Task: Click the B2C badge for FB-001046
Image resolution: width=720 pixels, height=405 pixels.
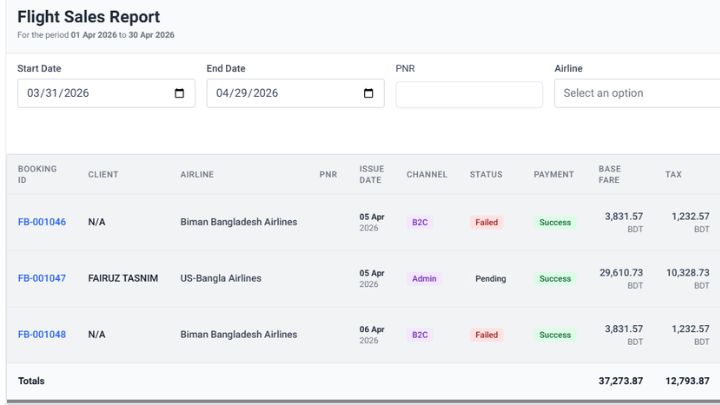Action: coord(419,223)
